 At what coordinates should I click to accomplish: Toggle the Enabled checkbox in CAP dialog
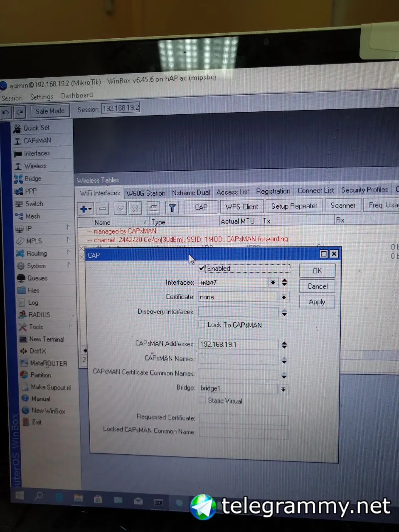point(202,268)
